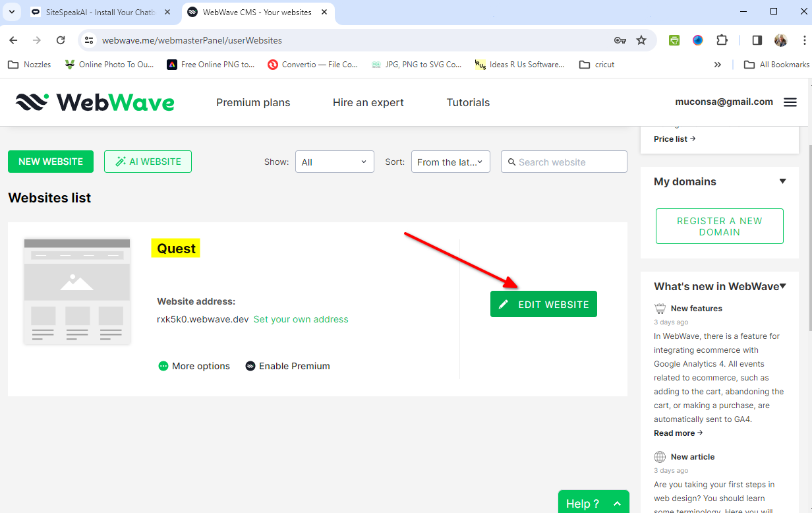812x513 pixels.
Task: Bookmark page with star icon
Action: [641, 40]
